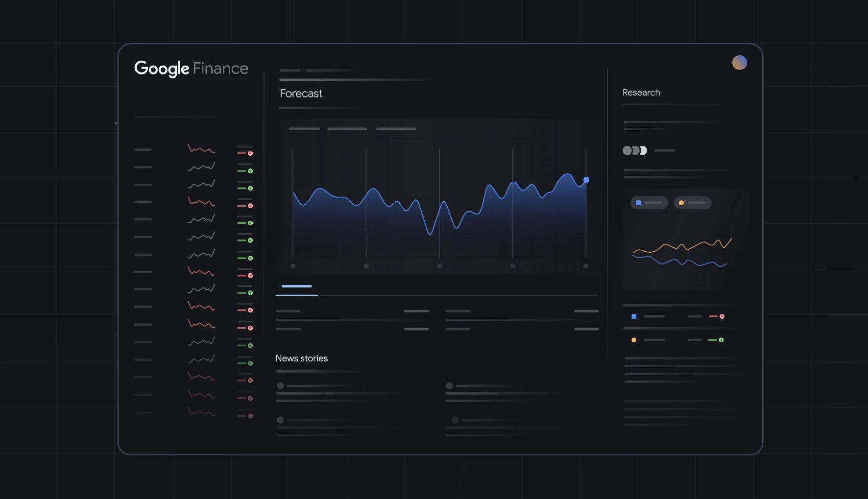Select the first red sparkline in the watchlist
The width and height of the screenshot is (868, 499).
coord(201,148)
